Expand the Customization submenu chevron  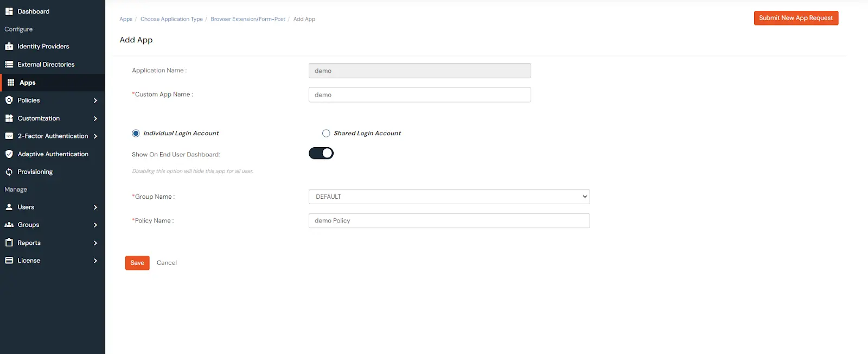point(95,118)
